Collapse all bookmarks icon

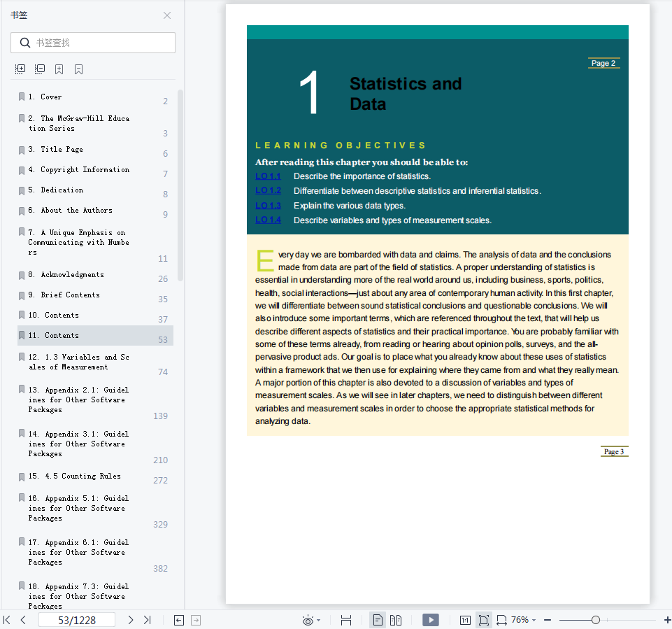point(39,69)
